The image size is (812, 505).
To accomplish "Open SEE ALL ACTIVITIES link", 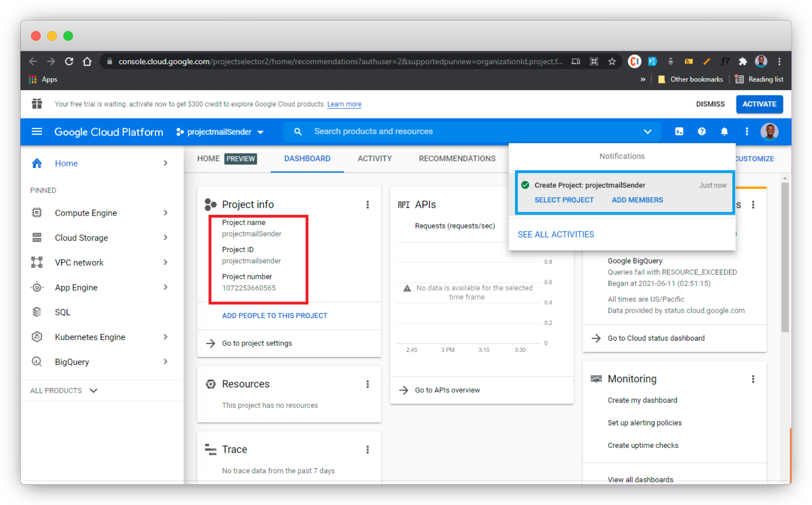I will pyautogui.click(x=556, y=235).
